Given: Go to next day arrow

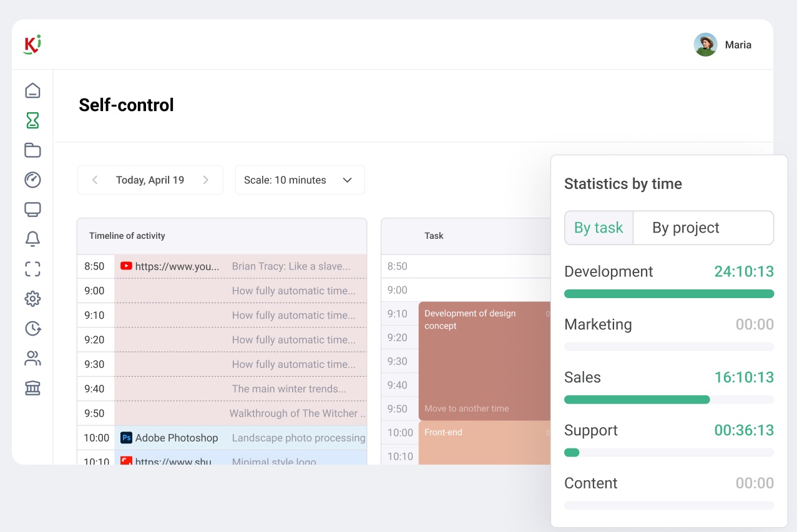Looking at the screenshot, I should tap(205, 180).
